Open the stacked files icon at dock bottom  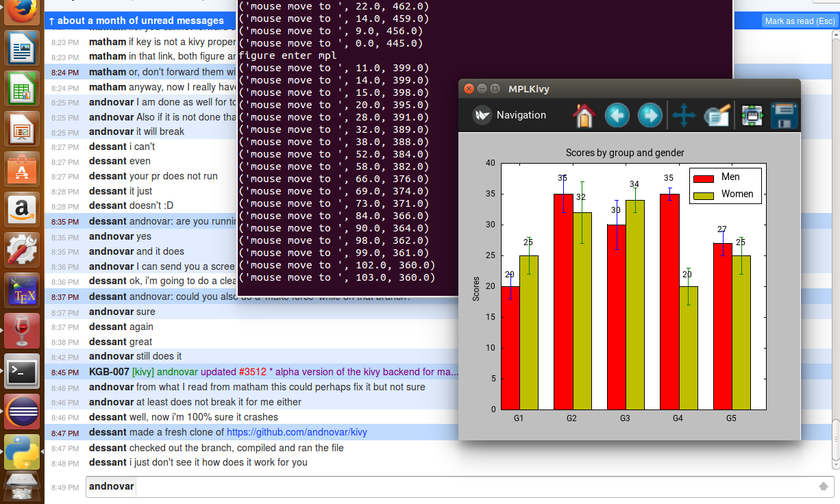(22, 487)
